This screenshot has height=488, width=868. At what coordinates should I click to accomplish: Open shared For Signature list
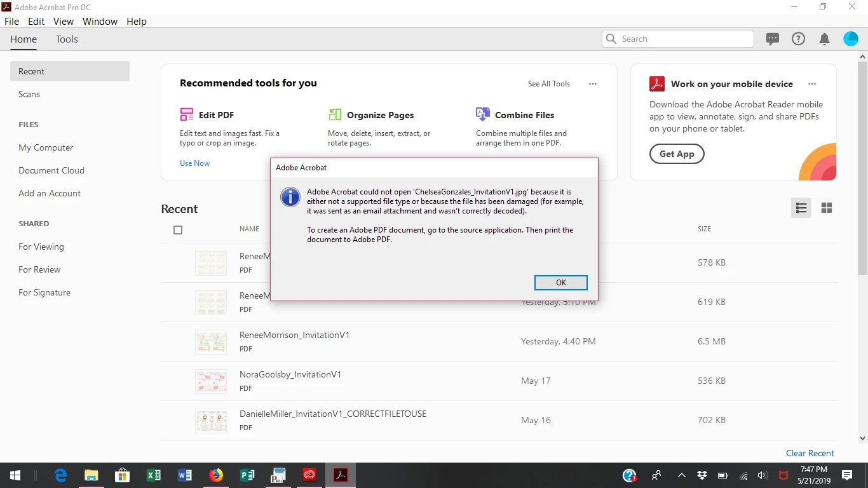(x=44, y=292)
